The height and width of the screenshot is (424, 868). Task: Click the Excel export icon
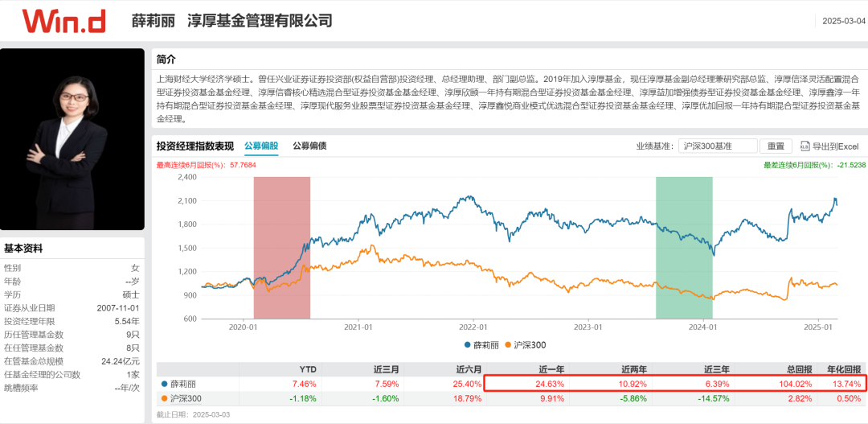click(805, 146)
